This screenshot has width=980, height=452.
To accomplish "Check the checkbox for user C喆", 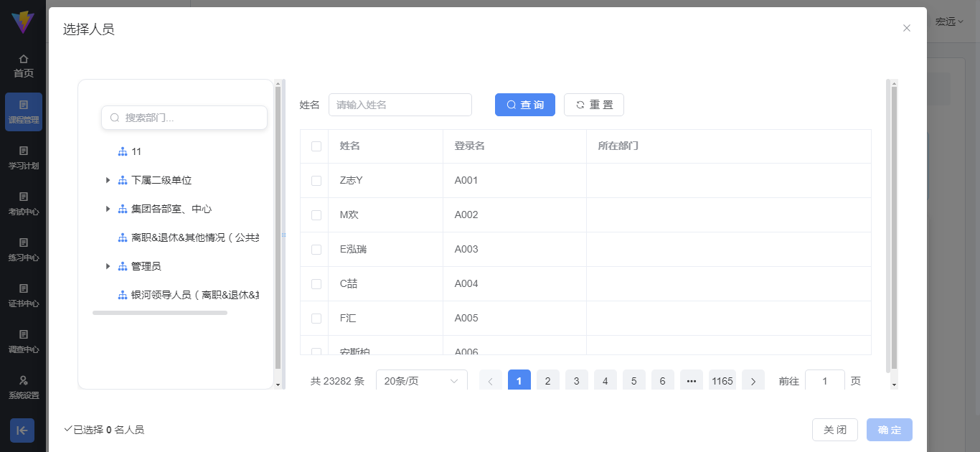I will point(314,283).
